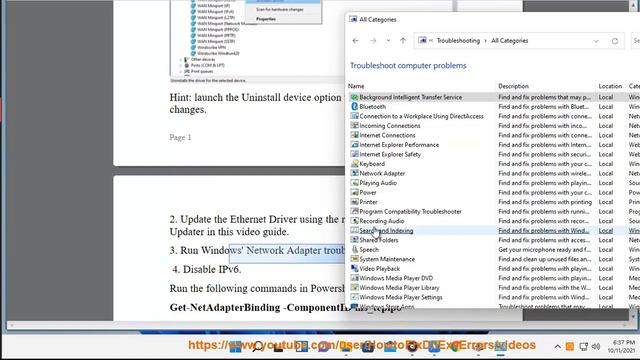Click the Bluetooth icon in the list
The width and height of the screenshot is (640, 360).
pos(354,107)
